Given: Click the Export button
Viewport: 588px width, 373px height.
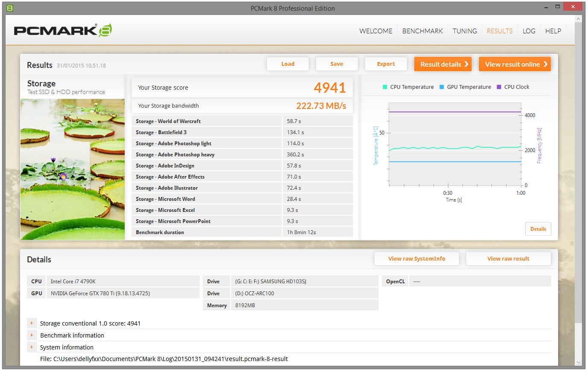Looking at the screenshot, I should 386,64.
